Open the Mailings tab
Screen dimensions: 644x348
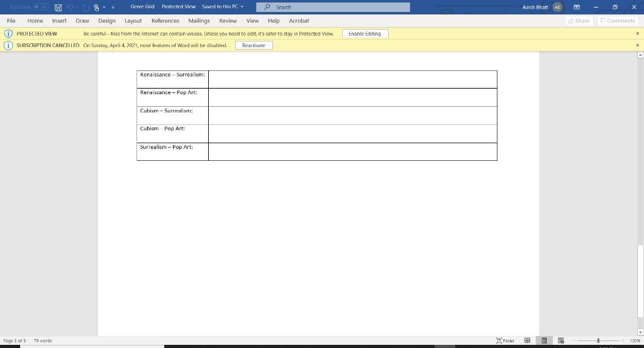[199, 21]
